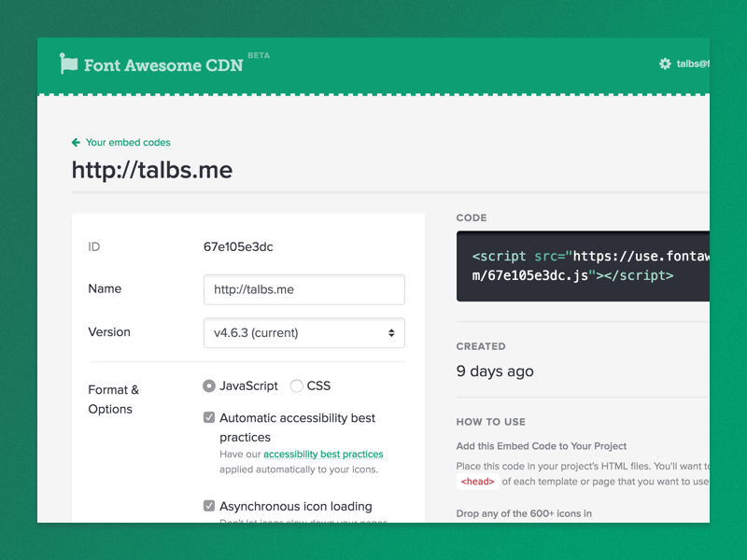
Task: Click the back arrow beside Your embed codes
Action: click(76, 143)
